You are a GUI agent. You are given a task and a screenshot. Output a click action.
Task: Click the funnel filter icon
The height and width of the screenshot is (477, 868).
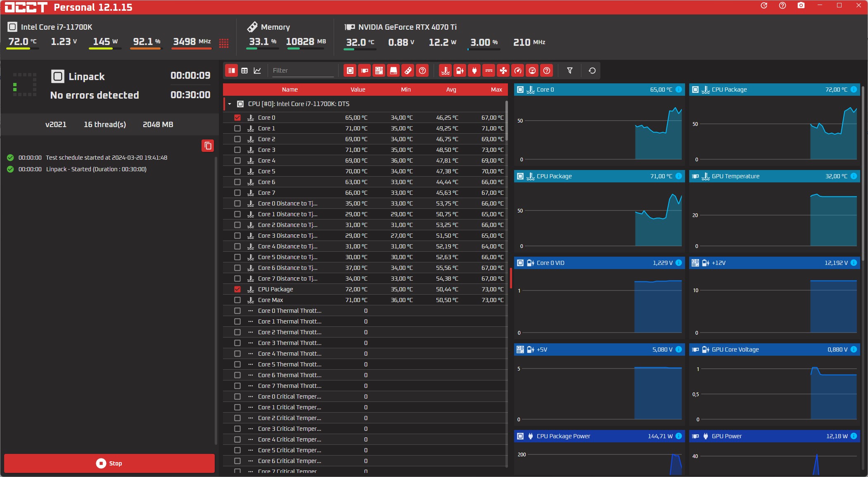coord(570,71)
